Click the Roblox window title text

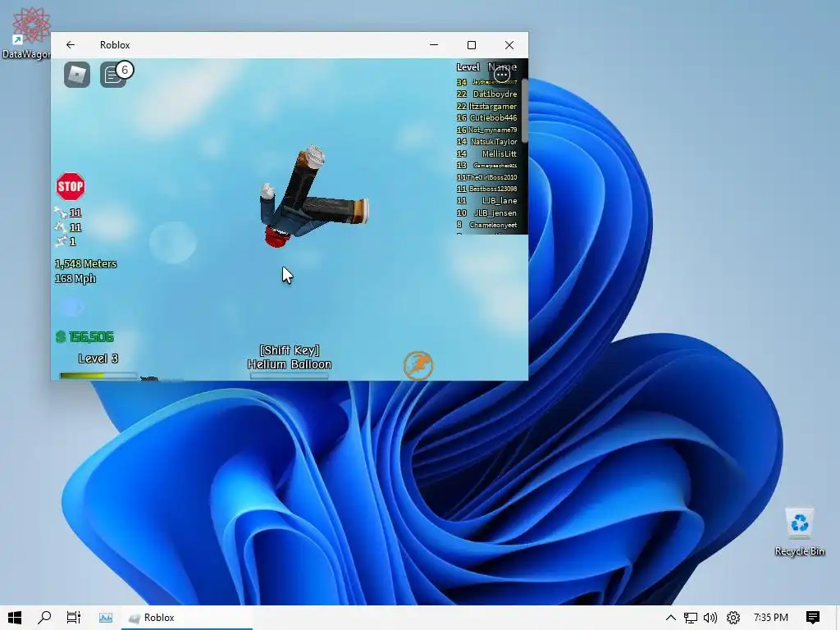click(x=115, y=45)
